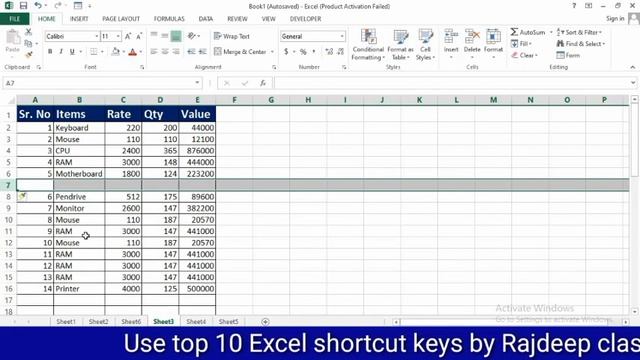
Task: Apply comma style
Action: click(313, 52)
